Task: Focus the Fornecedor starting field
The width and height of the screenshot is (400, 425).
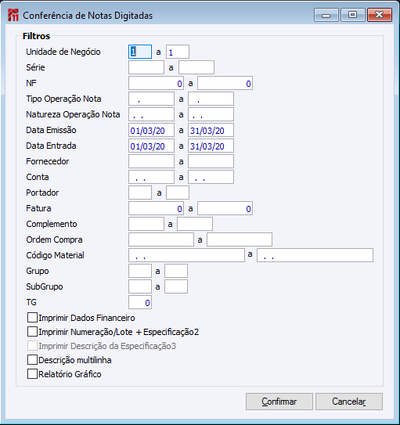Action: point(151,162)
